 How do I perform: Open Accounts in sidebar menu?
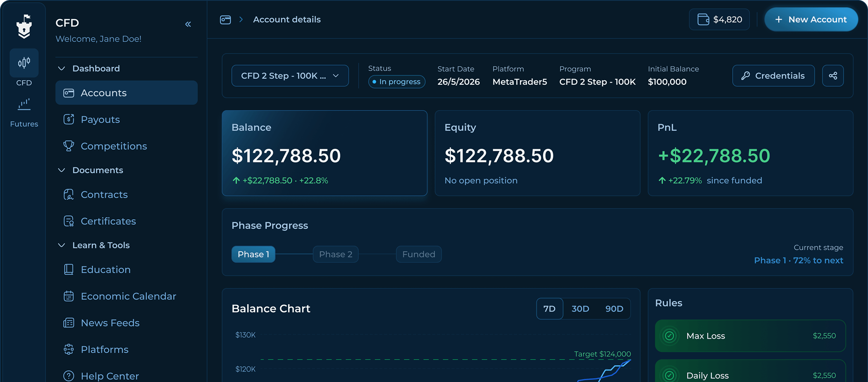pyautogui.click(x=126, y=93)
